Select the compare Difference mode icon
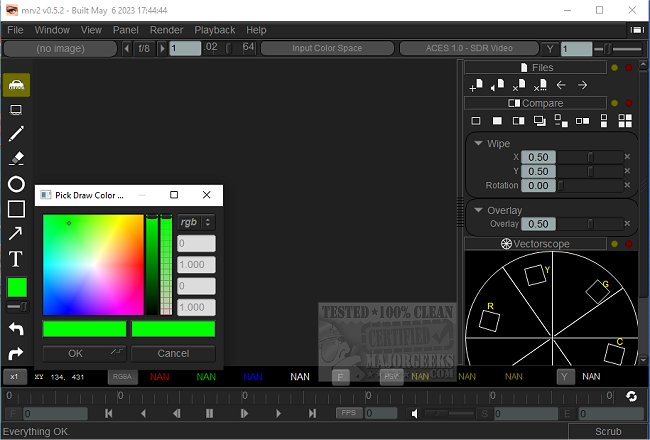 [x=561, y=121]
